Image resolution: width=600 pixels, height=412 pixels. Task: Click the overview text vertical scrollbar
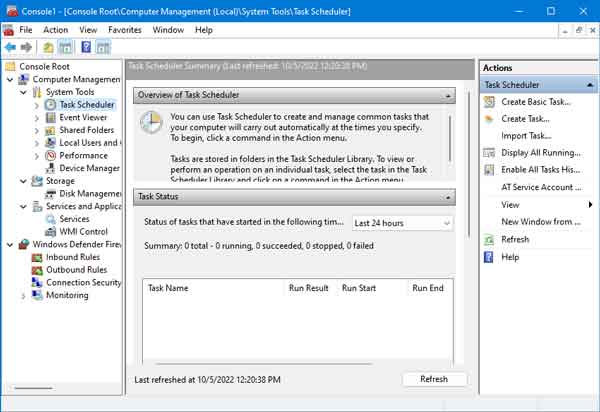tap(450, 138)
